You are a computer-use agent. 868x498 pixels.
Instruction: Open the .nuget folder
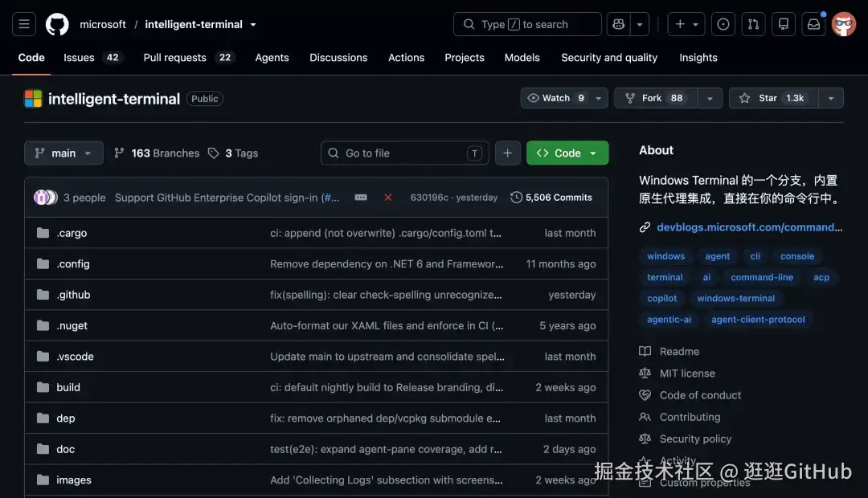click(72, 326)
